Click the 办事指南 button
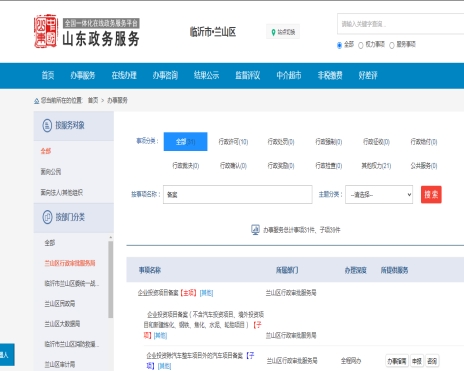This screenshot has width=464, height=371. (x=397, y=361)
